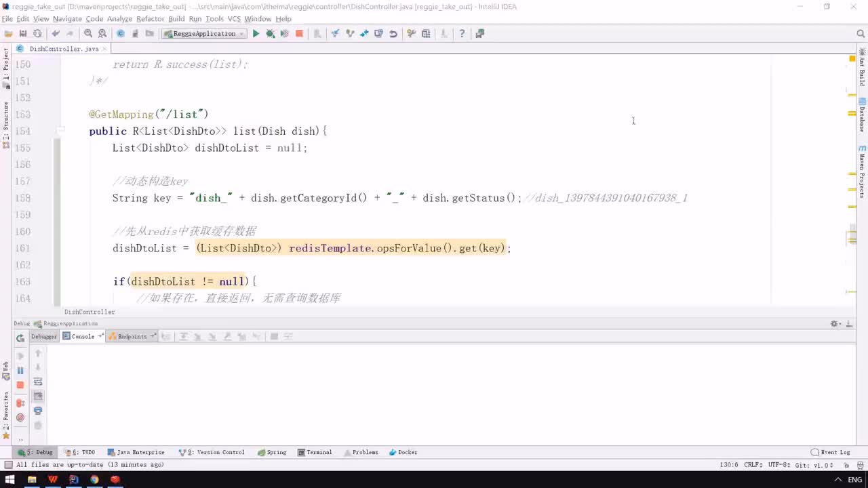Open the Version Control tool window

(212, 452)
